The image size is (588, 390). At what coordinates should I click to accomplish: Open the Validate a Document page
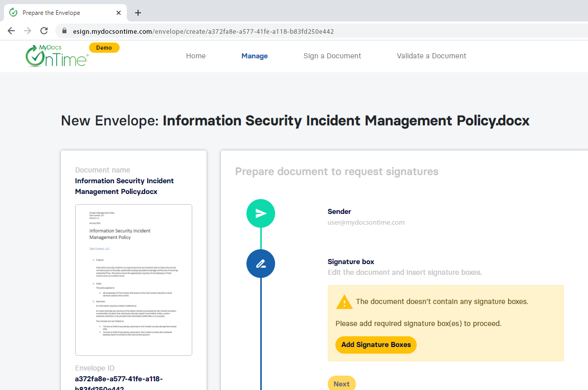[432, 56]
